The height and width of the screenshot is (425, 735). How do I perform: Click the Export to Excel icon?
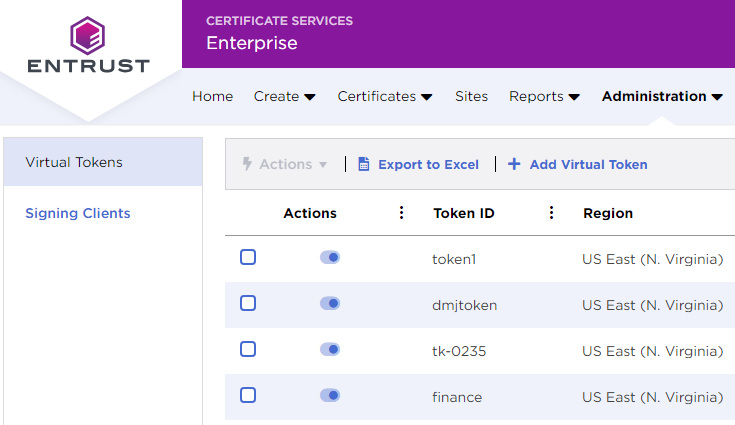click(364, 164)
